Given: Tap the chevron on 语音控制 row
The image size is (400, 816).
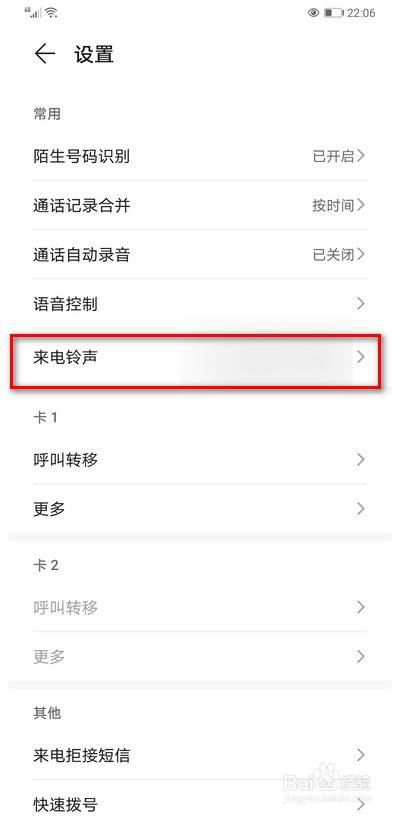Looking at the screenshot, I should (361, 303).
